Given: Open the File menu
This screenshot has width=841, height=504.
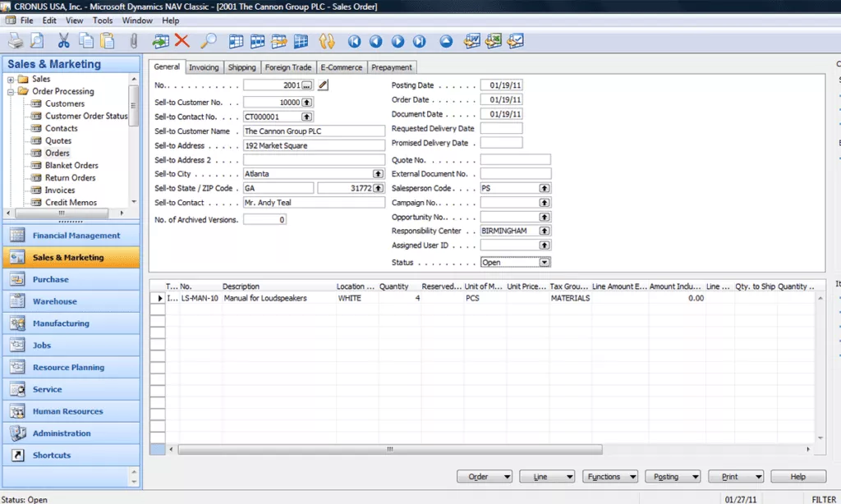Looking at the screenshot, I should point(27,21).
